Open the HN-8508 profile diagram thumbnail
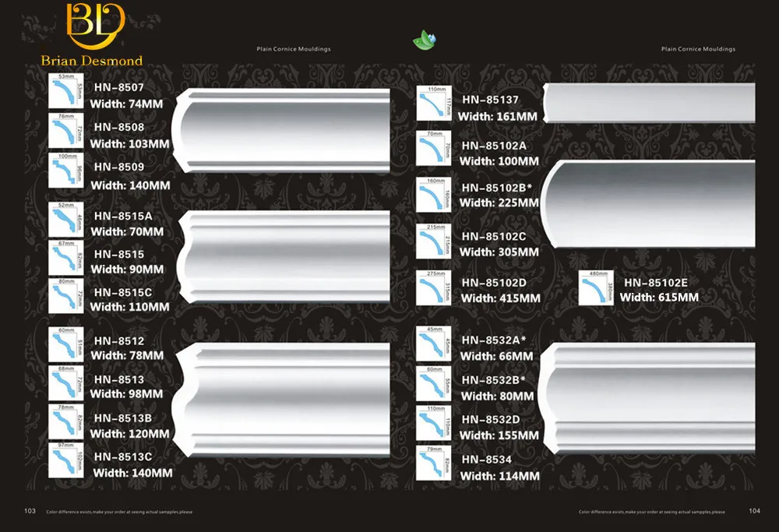The height and width of the screenshot is (532, 779). click(66, 130)
